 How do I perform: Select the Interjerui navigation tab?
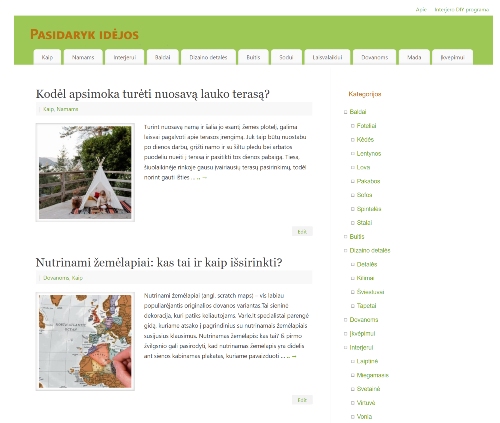point(125,57)
